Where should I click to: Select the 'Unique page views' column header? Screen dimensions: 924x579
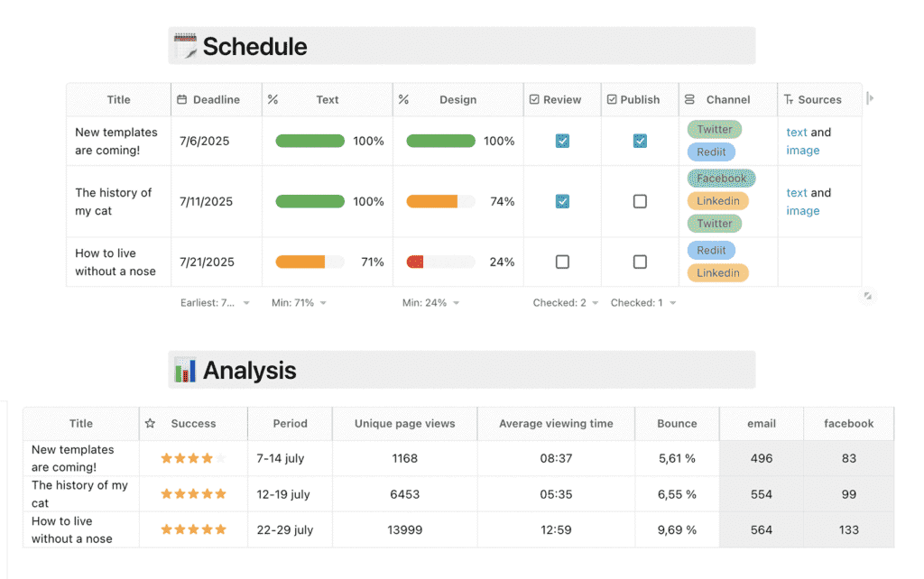click(x=404, y=423)
